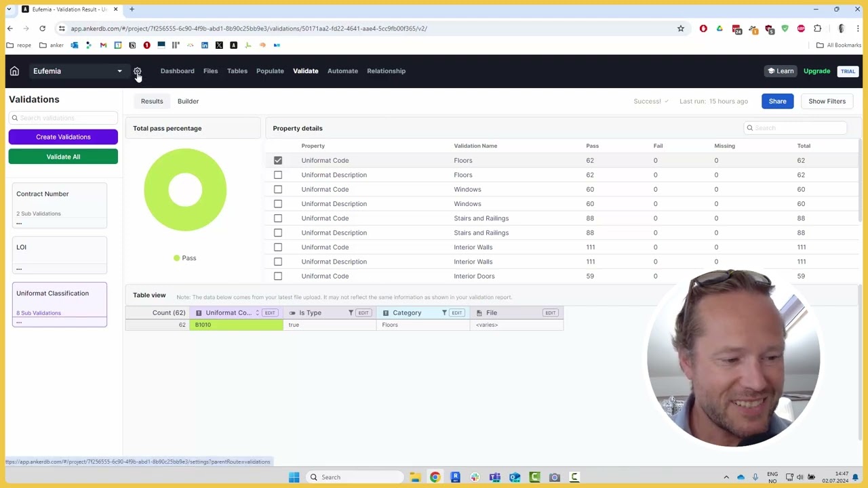Check Uniformat Code Stairs and Railings checkbox
Screen dimensions: 868x488
tap(278, 218)
